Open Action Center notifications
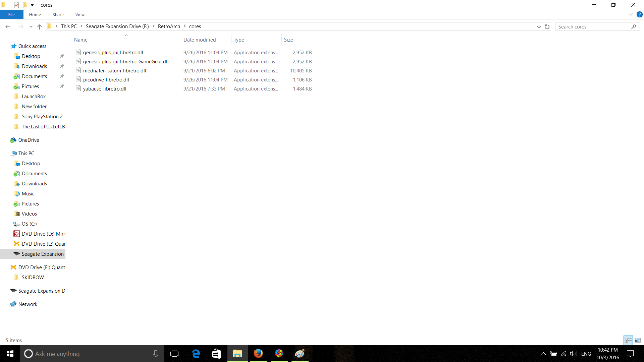The image size is (644, 362). 630,354
